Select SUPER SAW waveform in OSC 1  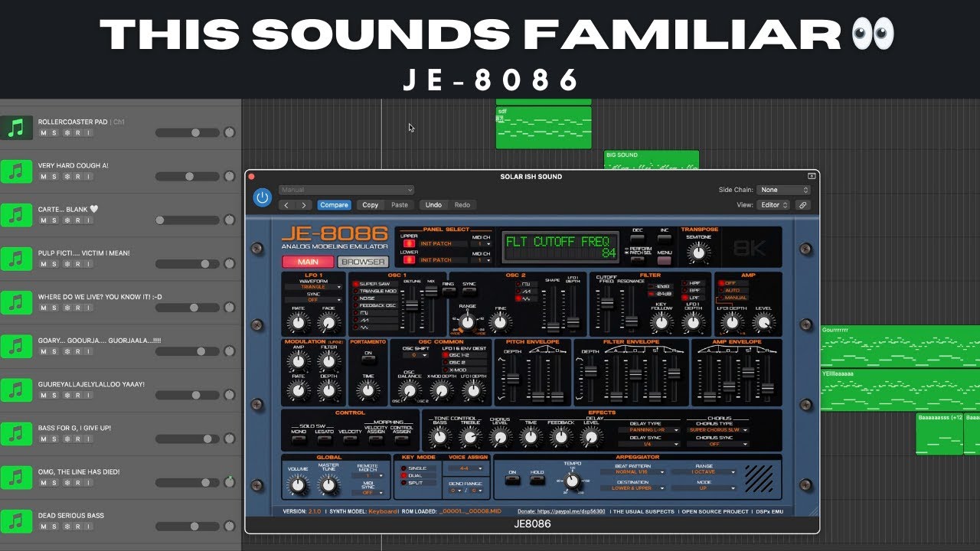point(376,284)
